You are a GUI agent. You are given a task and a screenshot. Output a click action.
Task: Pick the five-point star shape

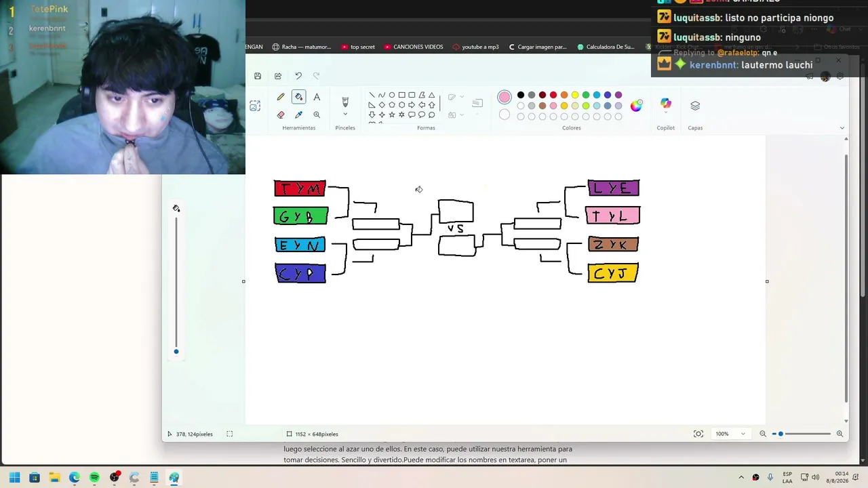pyautogui.click(x=392, y=115)
